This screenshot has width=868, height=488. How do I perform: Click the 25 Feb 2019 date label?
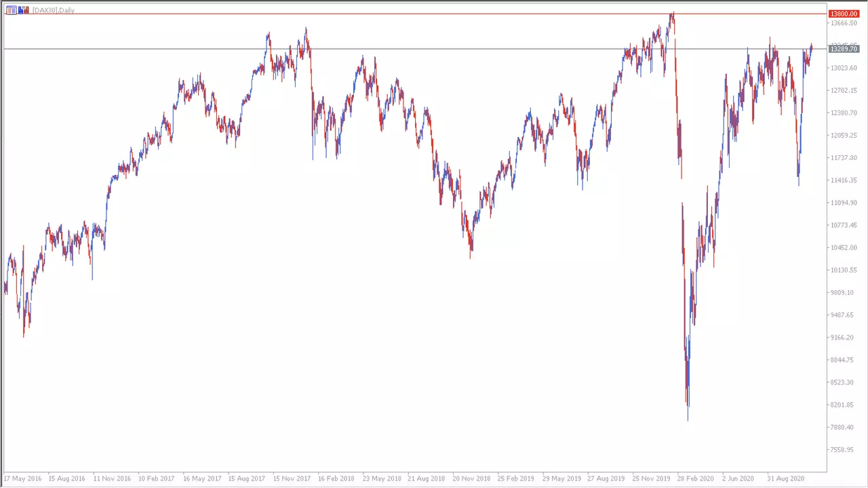(516, 479)
